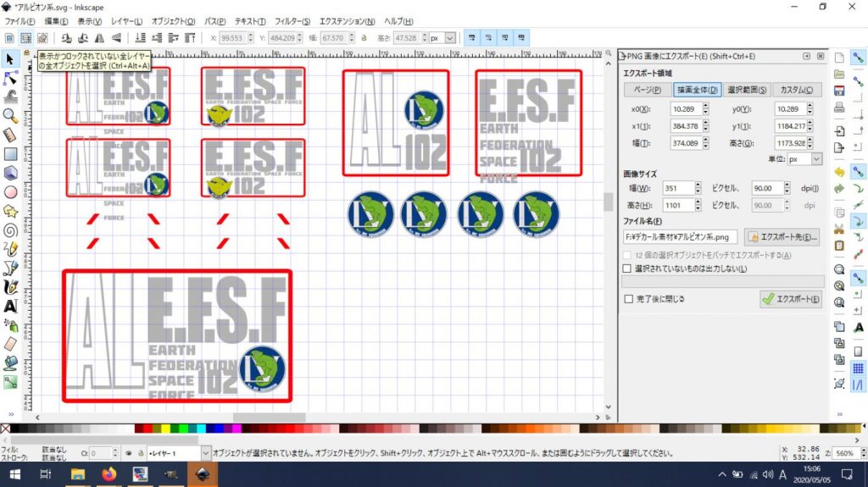Toggle layer 1 visibility eye
This screenshot has height=487, width=868.
pos(129,452)
